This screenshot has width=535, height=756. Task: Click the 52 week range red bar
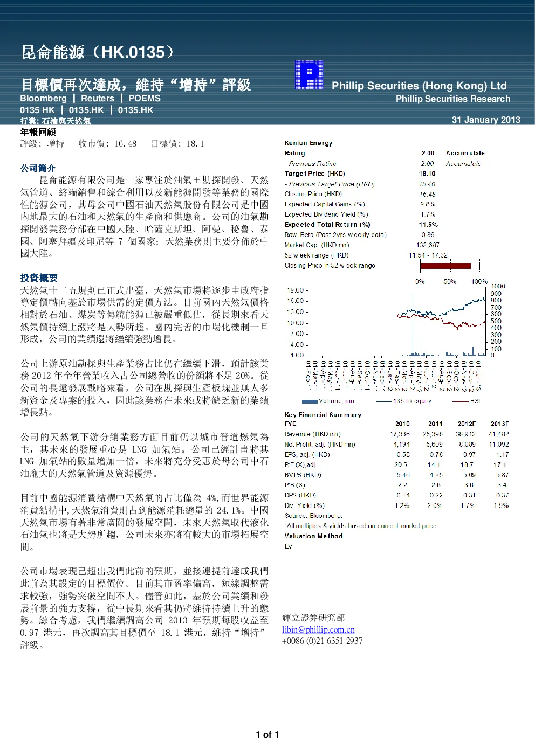click(x=445, y=266)
